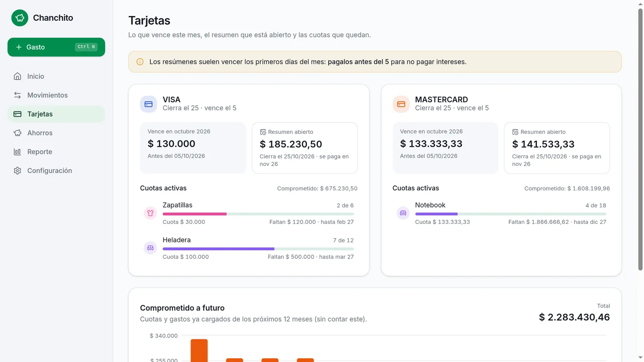Click the Chanchito app name
The width and height of the screenshot is (644, 362).
(x=53, y=18)
